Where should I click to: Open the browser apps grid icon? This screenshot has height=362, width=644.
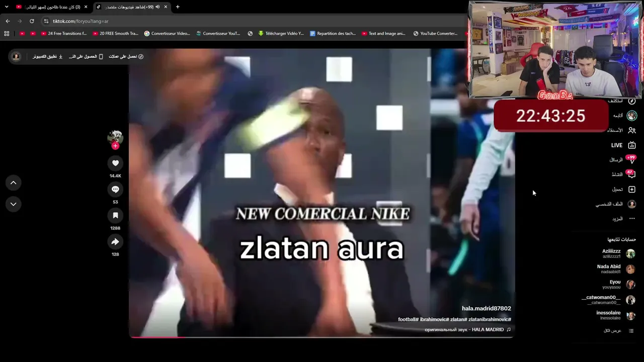point(7,34)
